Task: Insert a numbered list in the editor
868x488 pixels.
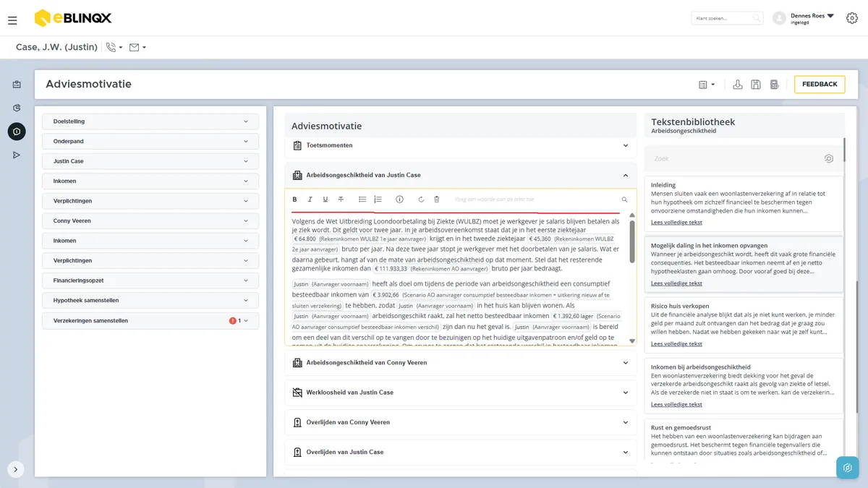Action: [x=378, y=199]
